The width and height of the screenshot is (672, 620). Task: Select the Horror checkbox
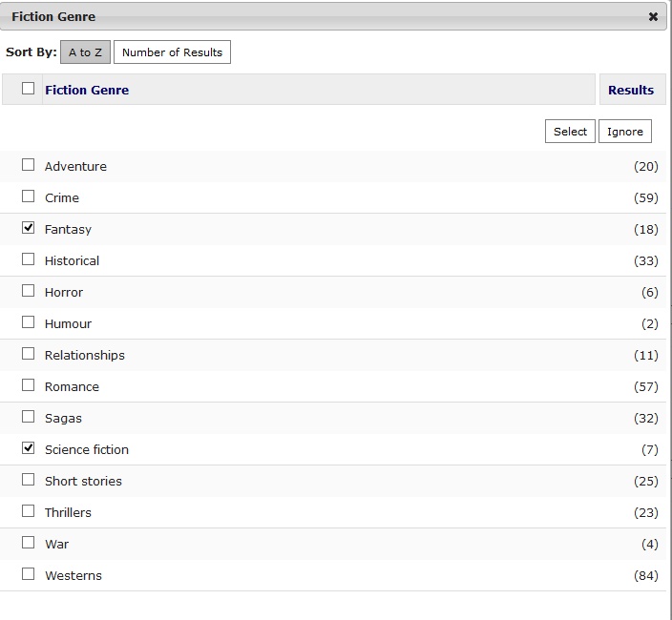pyautogui.click(x=28, y=291)
